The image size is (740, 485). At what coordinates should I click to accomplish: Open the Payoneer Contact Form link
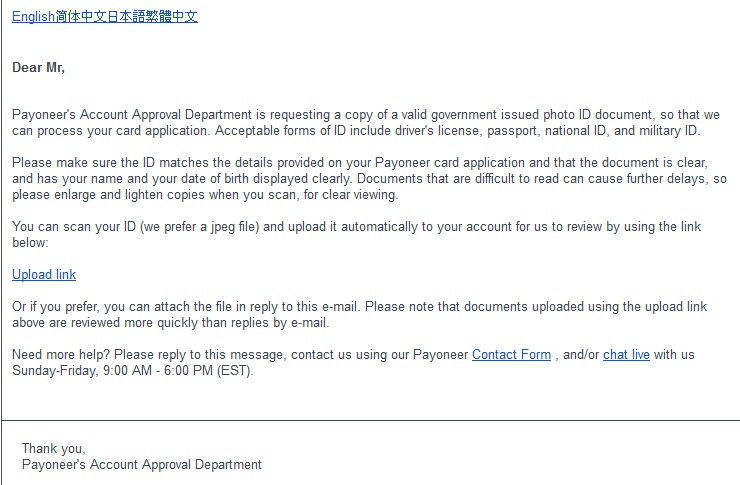point(511,354)
